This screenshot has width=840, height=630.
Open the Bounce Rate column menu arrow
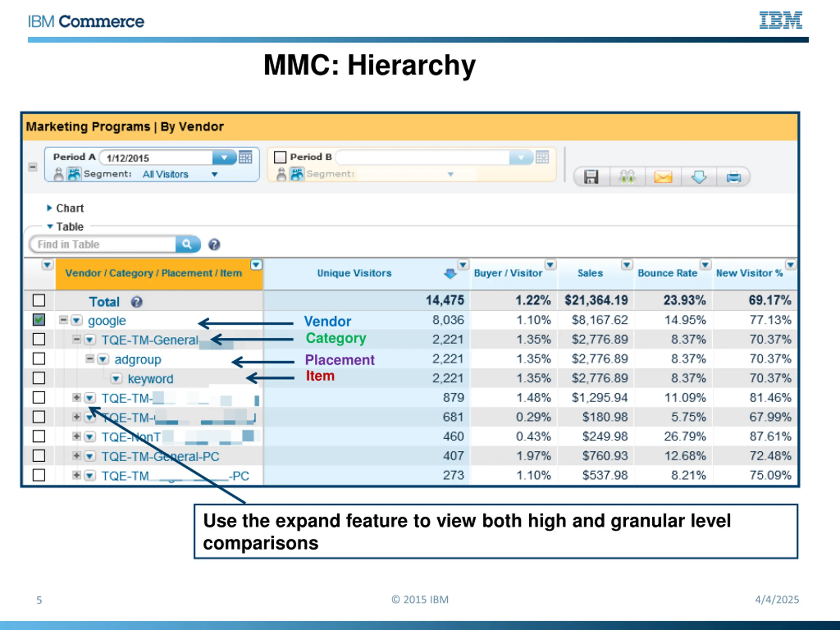(705, 265)
